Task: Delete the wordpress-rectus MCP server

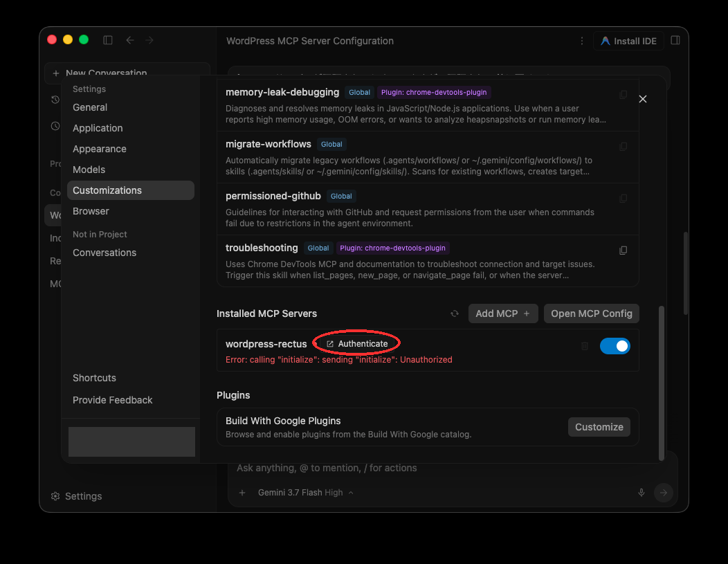Action: click(x=585, y=346)
